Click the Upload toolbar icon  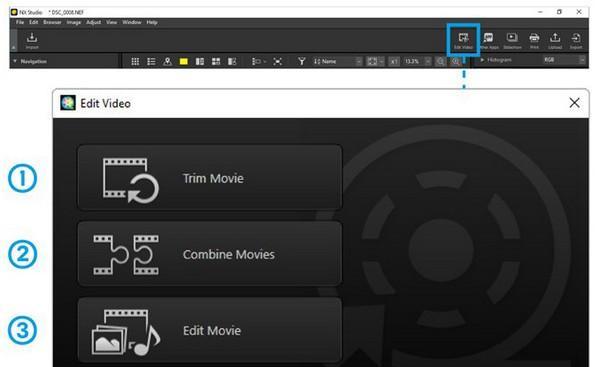pos(555,41)
